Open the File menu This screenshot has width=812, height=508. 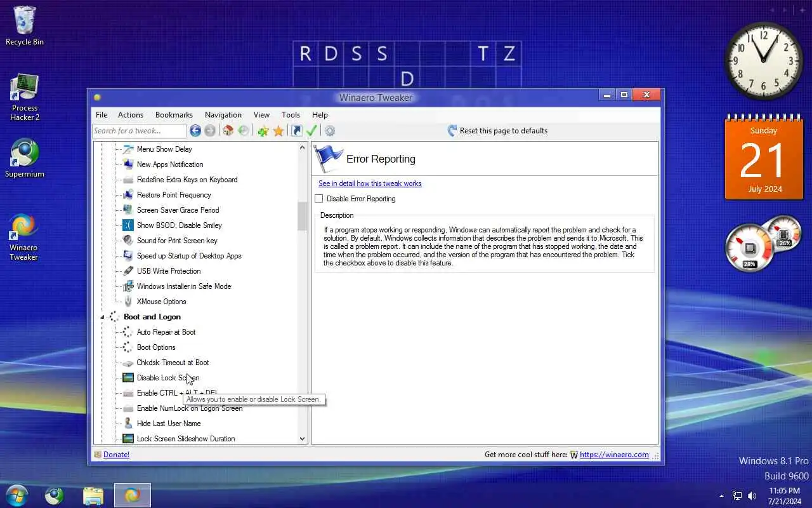[101, 115]
